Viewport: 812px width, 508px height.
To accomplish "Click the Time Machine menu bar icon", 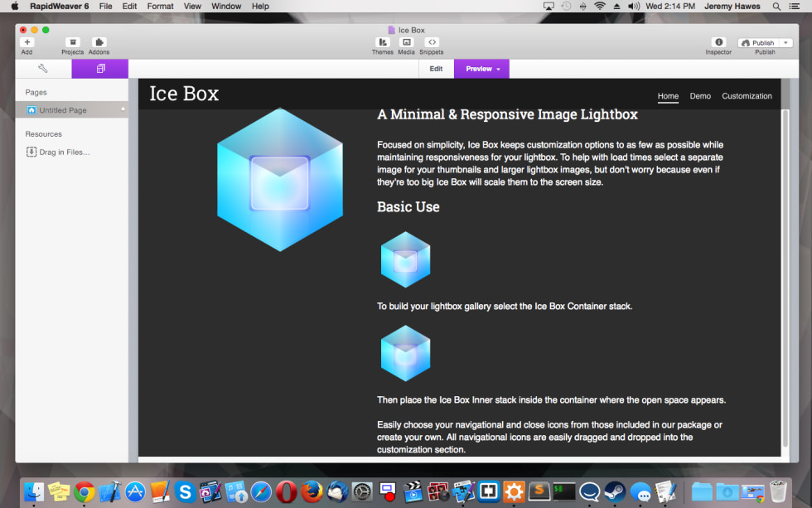I will 566,6.
